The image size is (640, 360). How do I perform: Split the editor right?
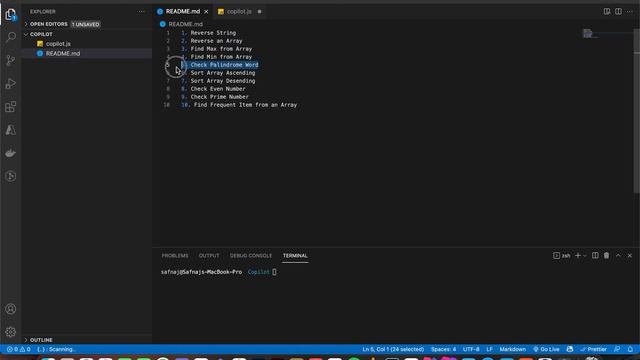click(618, 11)
